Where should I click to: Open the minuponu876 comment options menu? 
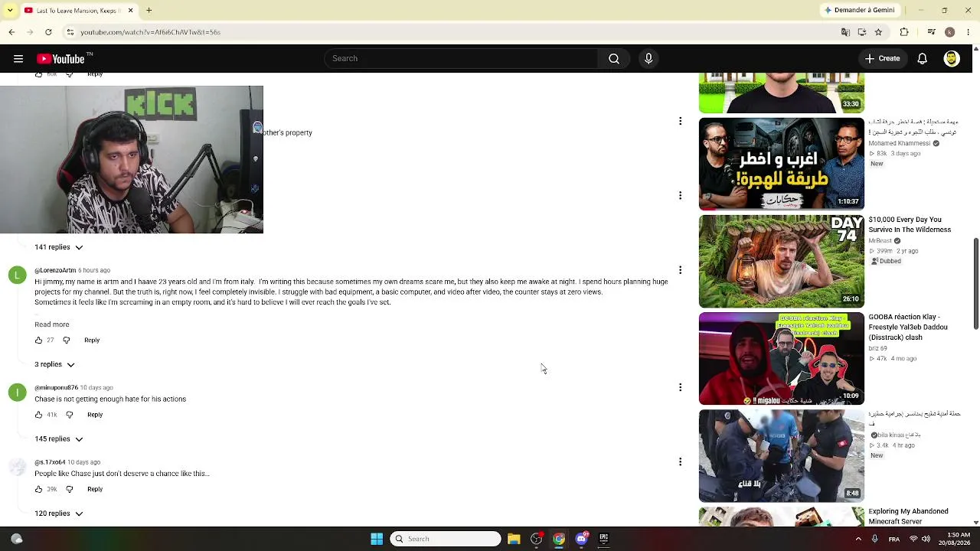[680, 387]
